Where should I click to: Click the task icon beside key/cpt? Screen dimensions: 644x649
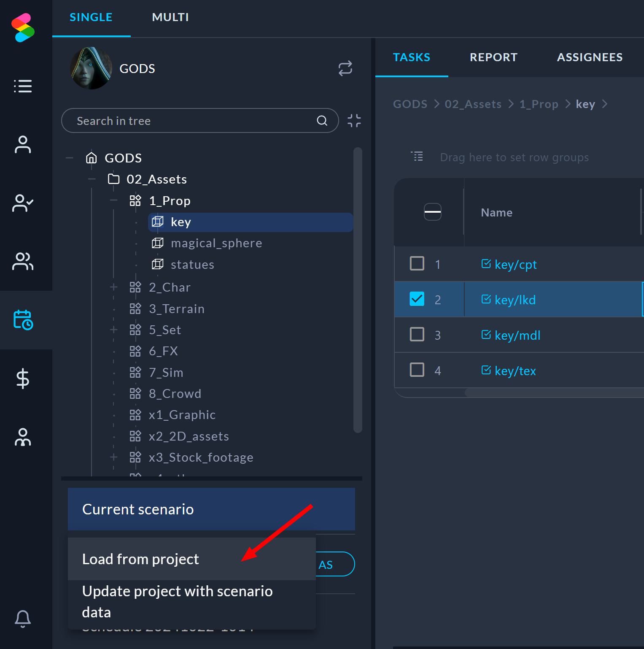point(486,264)
